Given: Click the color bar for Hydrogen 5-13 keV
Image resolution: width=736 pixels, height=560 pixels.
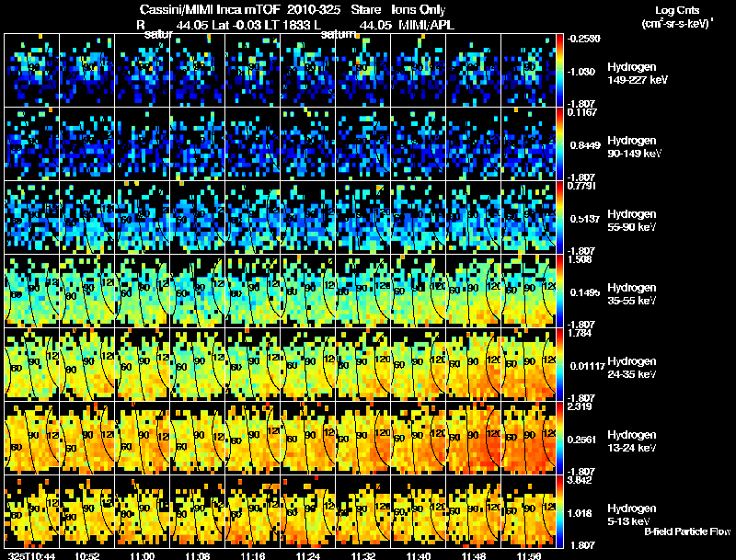Looking at the screenshot, I should pyautogui.click(x=559, y=511).
